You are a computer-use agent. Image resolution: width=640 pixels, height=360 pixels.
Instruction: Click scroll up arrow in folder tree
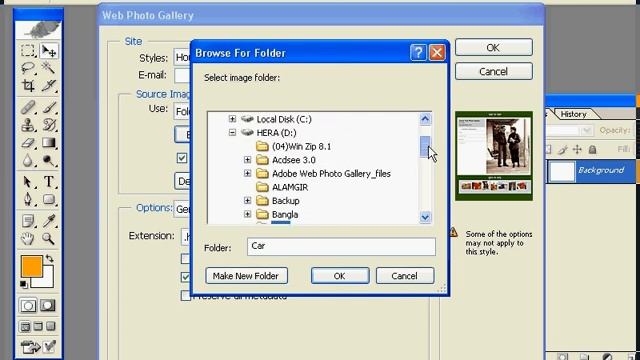point(425,119)
